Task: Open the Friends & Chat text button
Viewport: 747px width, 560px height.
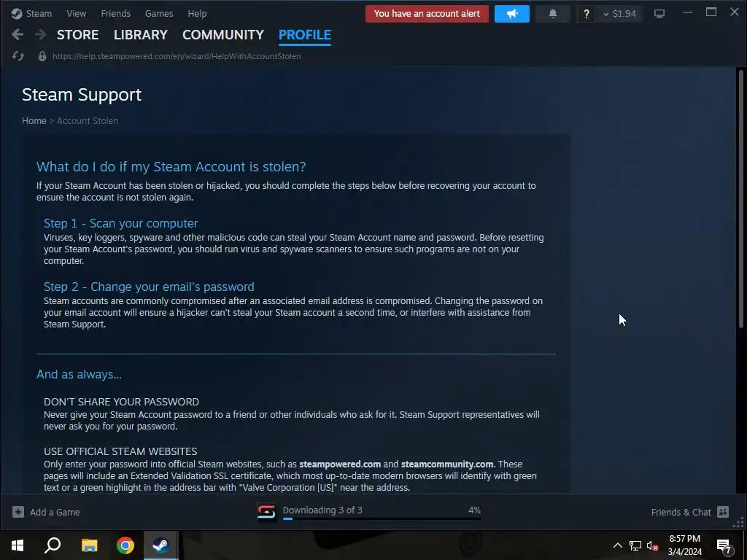Action: point(681,513)
